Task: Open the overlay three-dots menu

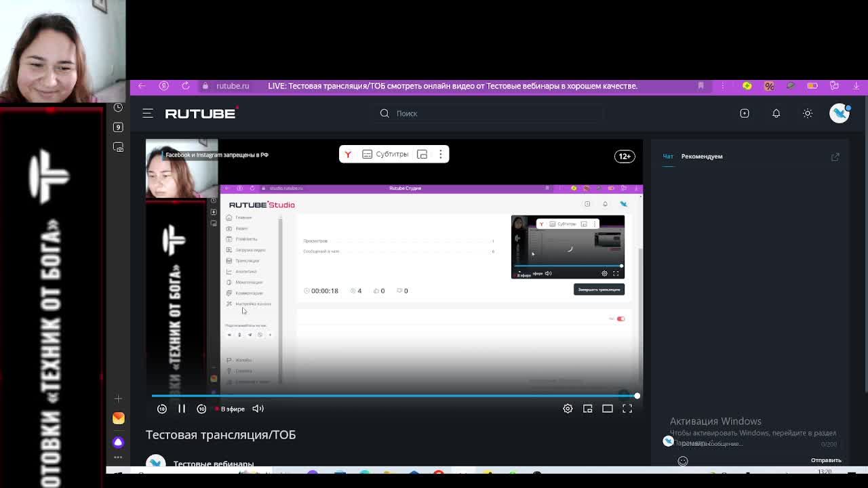Action: (x=440, y=155)
